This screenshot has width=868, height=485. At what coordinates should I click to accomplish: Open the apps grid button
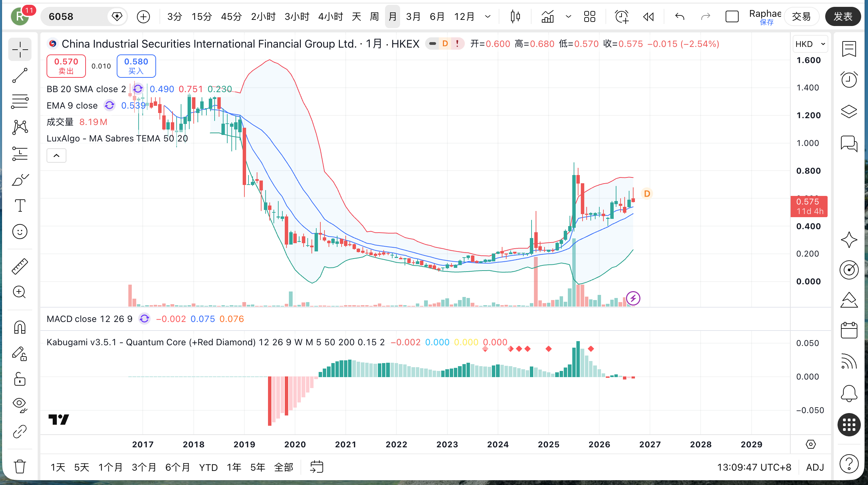[849, 425]
